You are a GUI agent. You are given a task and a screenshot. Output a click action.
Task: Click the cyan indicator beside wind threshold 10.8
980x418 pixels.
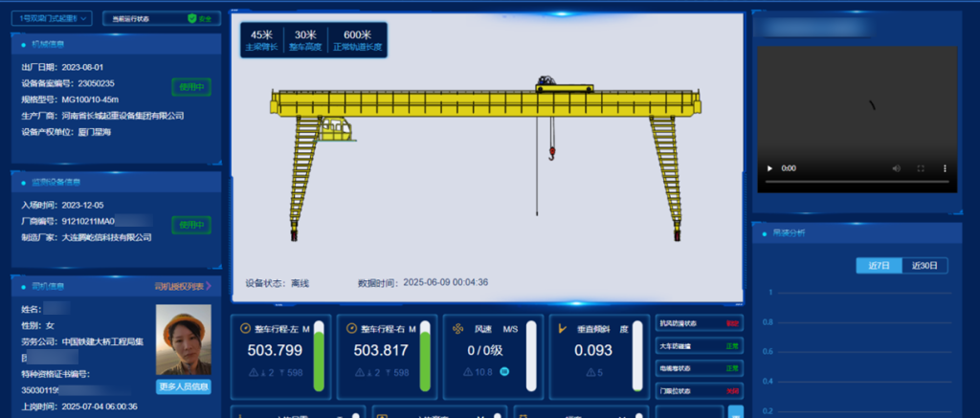(x=504, y=371)
